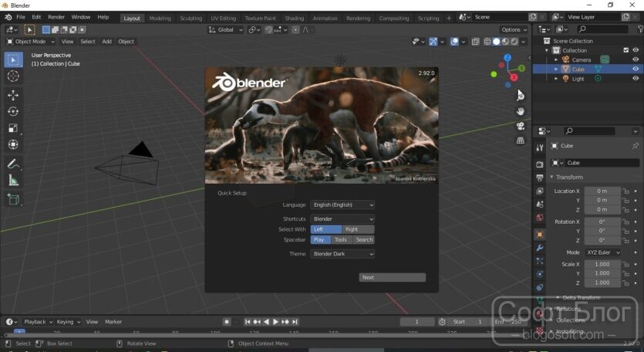Select the Select Box tool
The width and height of the screenshot is (644, 352).
[x=13, y=60]
